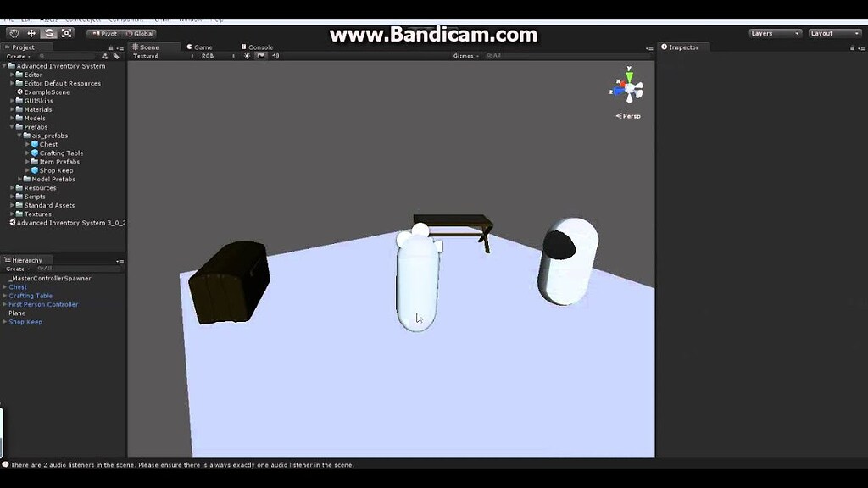Change render mode via the RGB dropdown
Image resolution: width=868 pixels, height=488 pixels.
tap(209, 56)
